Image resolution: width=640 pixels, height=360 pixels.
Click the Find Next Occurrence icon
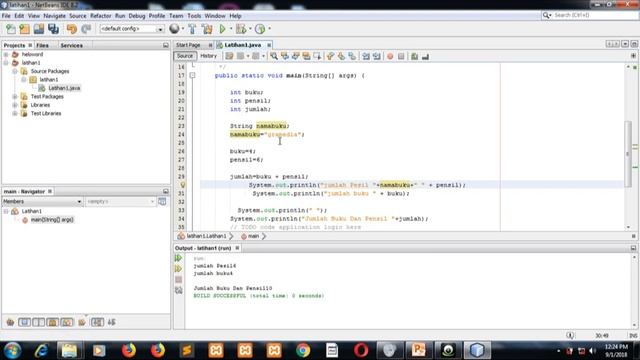[x=295, y=56]
